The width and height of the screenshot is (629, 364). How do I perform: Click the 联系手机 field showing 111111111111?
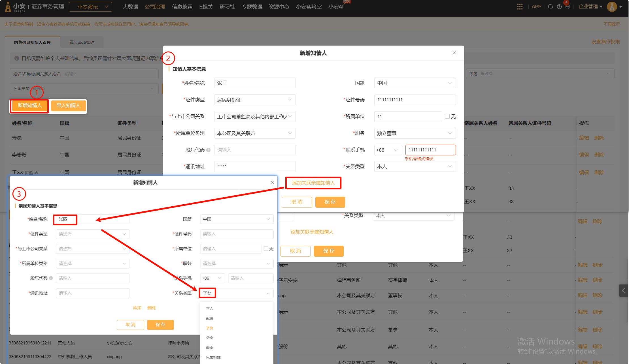tap(430, 150)
